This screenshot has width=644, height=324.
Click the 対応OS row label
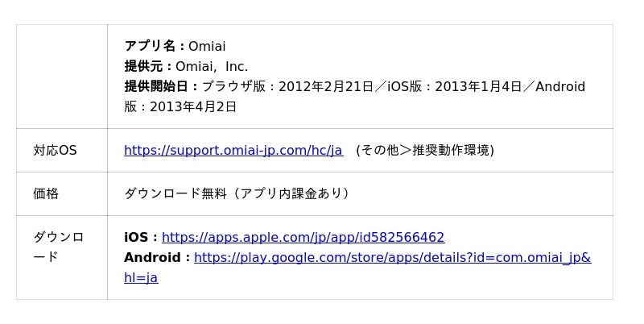click(x=55, y=151)
